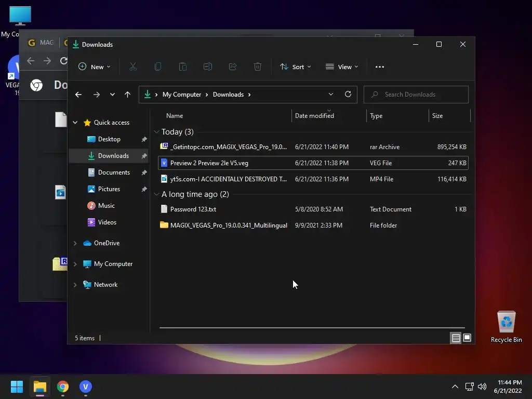This screenshot has height=399, width=532.
Task: Switch to large thumbnails view in status bar
Action: [x=467, y=338]
